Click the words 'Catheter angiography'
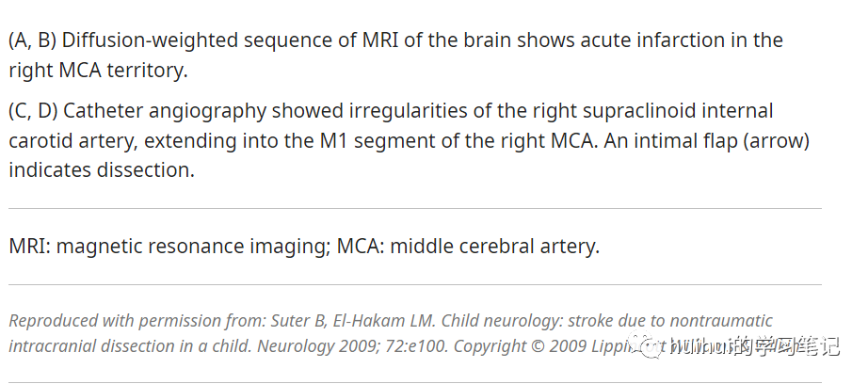Viewport: 868px width, 384px height. click(x=165, y=111)
